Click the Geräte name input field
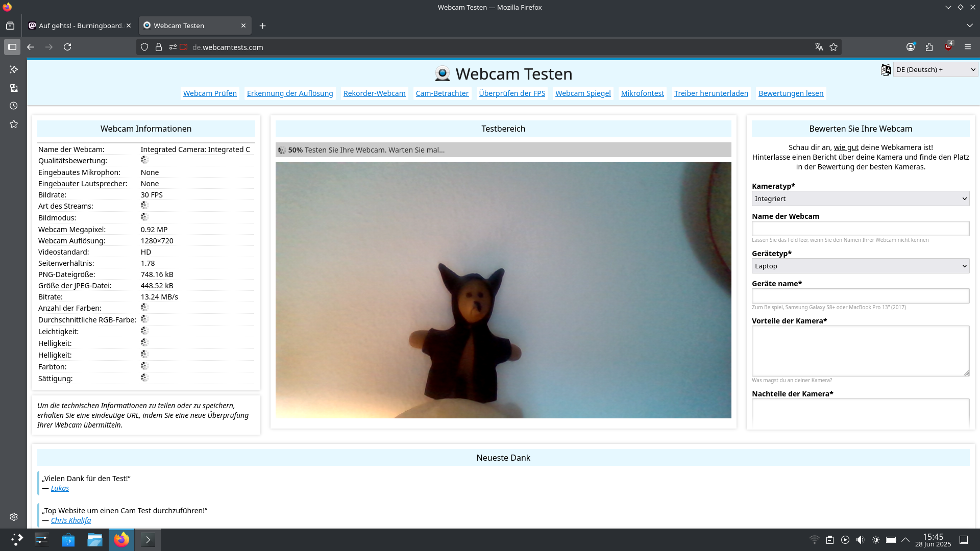Image resolution: width=980 pixels, height=551 pixels. pyautogui.click(x=860, y=296)
